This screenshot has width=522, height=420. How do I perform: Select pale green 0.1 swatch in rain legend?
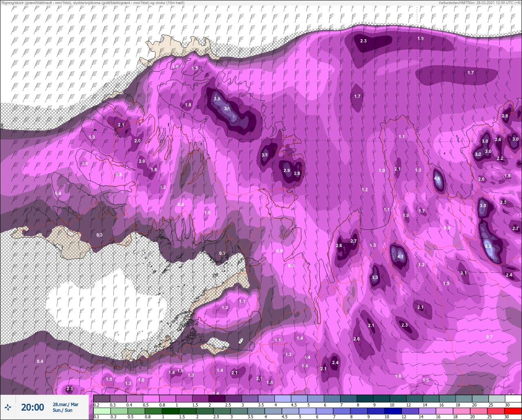pyautogui.click(x=102, y=411)
